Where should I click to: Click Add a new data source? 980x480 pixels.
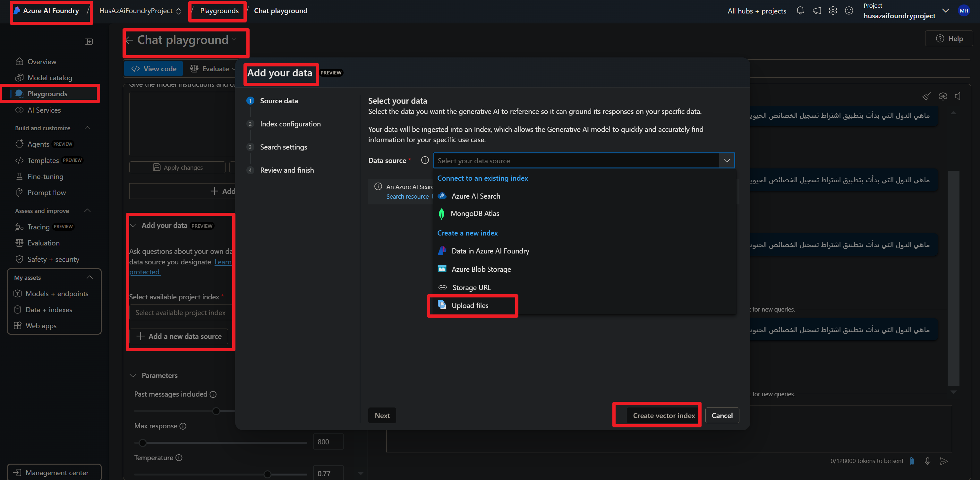(x=178, y=336)
